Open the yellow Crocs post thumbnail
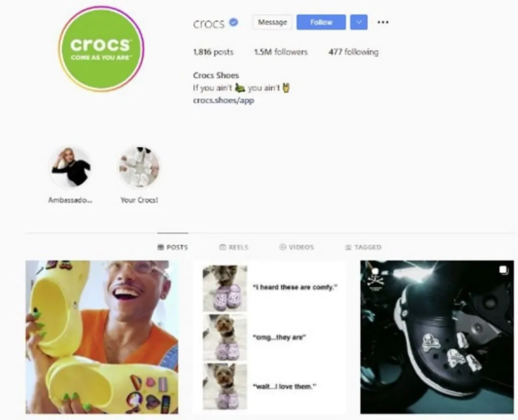Screen dimensions: 518x420 tap(102, 337)
